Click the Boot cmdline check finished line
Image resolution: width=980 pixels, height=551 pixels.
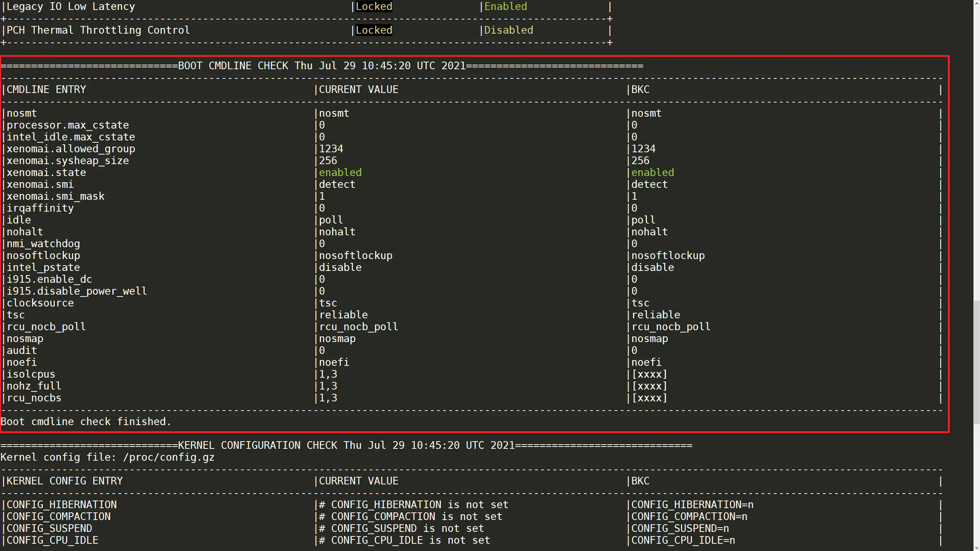(86, 422)
